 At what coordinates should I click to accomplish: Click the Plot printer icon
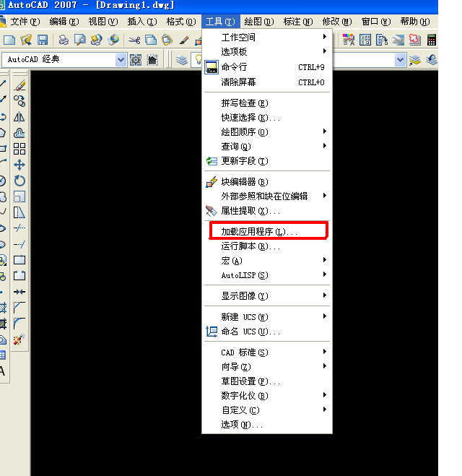[63, 40]
